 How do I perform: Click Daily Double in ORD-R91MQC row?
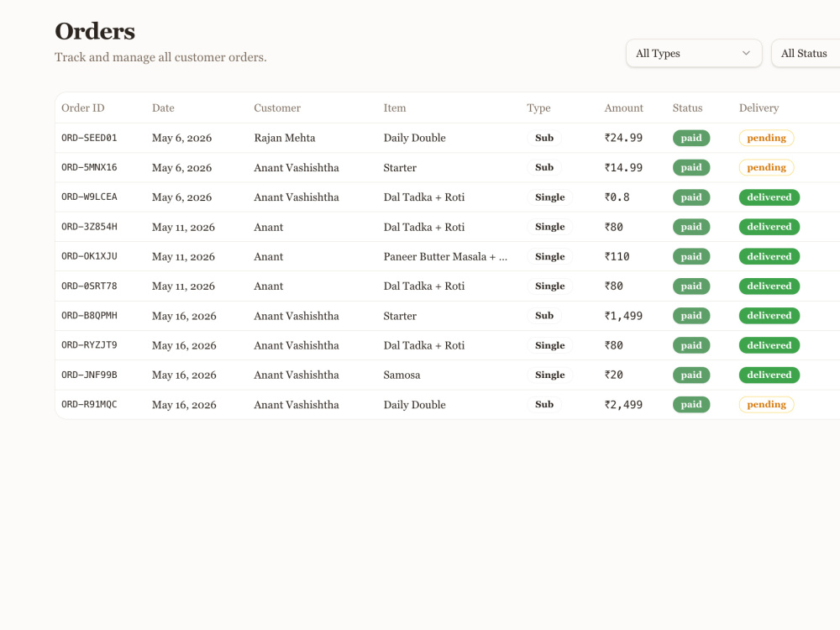click(x=415, y=405)
